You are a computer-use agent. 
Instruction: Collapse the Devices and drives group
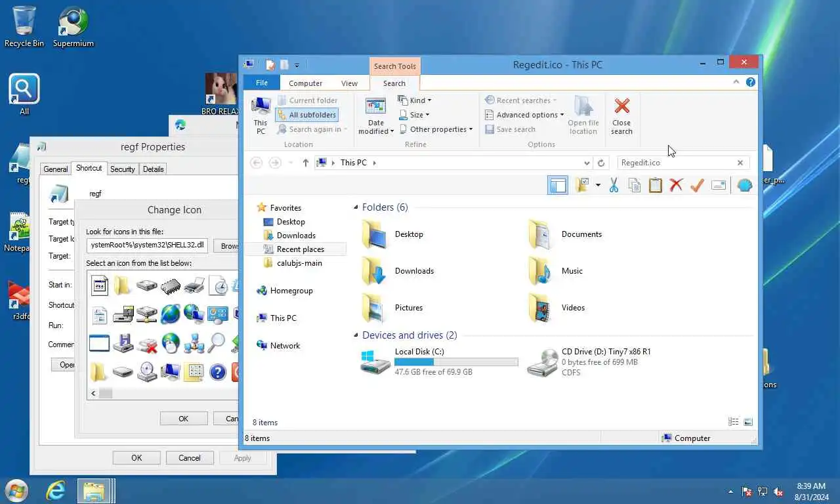coord(356,335)
